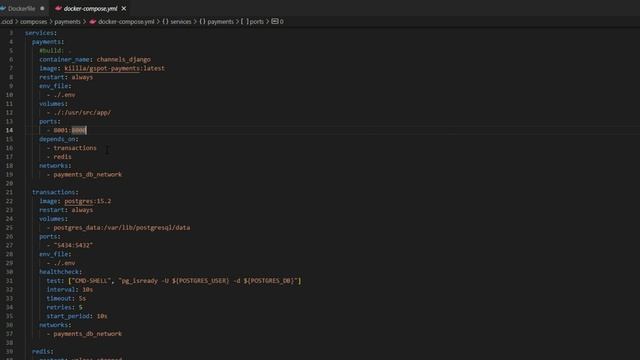The width and height of the screenshot is (640, 360).
Task: Click the postgres_data volume path line
Action: pyautogui.click(x=122, y=228)
